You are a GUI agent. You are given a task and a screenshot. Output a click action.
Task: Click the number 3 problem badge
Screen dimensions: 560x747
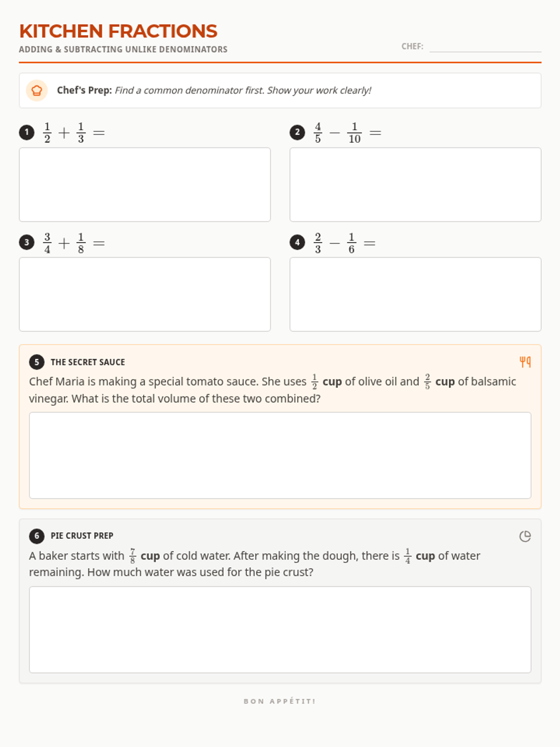(x=27, y=242)
